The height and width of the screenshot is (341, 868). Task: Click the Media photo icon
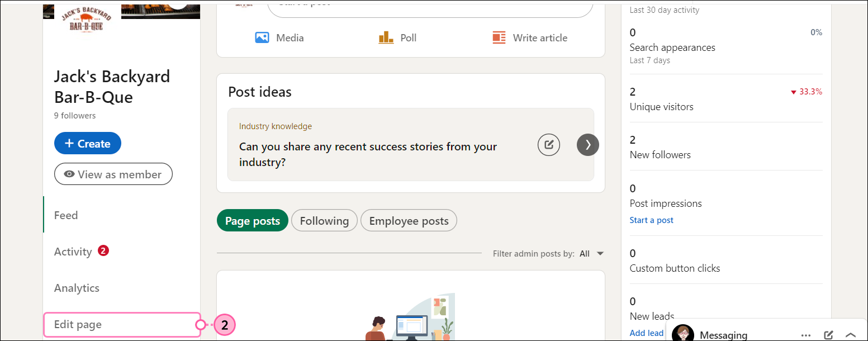coord(262,37)
